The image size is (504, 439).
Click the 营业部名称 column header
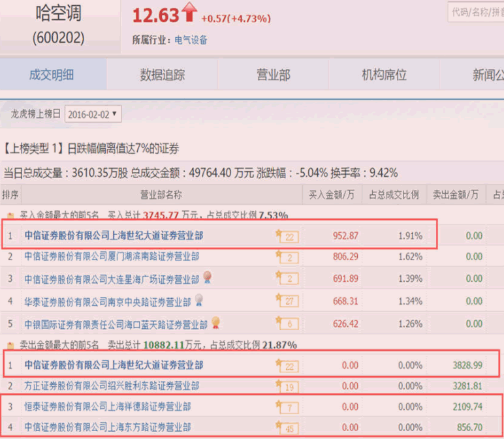pos(161,194)
